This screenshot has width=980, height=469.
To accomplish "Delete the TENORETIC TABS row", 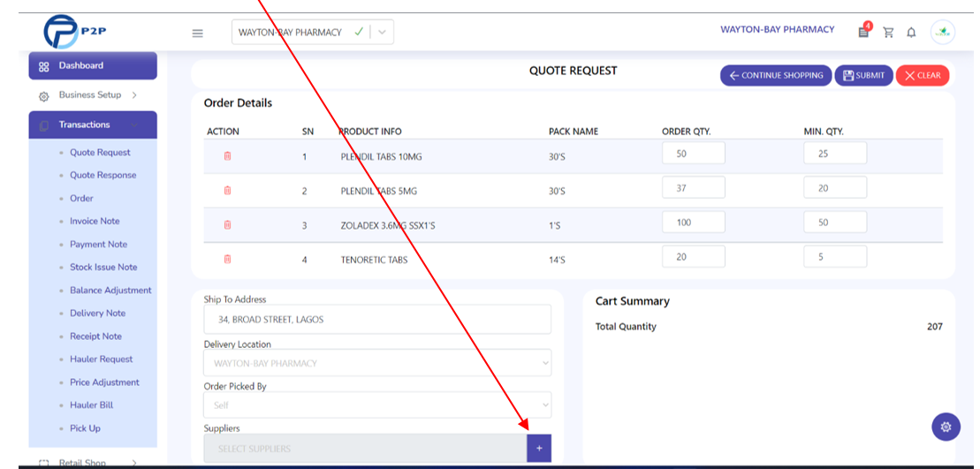I will tap(227, 259).
